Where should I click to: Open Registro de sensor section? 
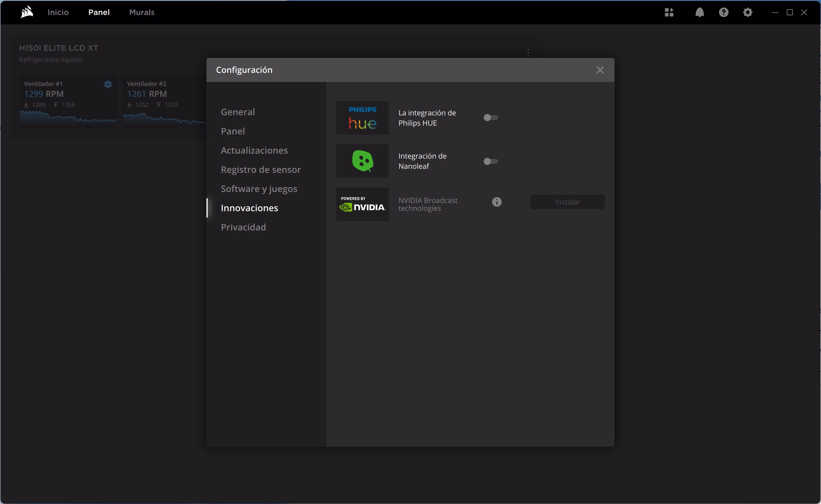coord(261,170)
